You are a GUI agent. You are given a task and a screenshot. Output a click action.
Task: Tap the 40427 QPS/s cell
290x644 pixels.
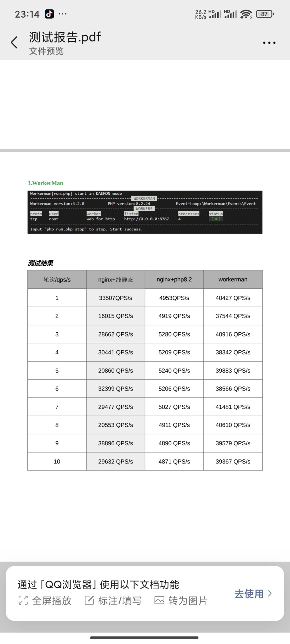[x=233, y=298]
